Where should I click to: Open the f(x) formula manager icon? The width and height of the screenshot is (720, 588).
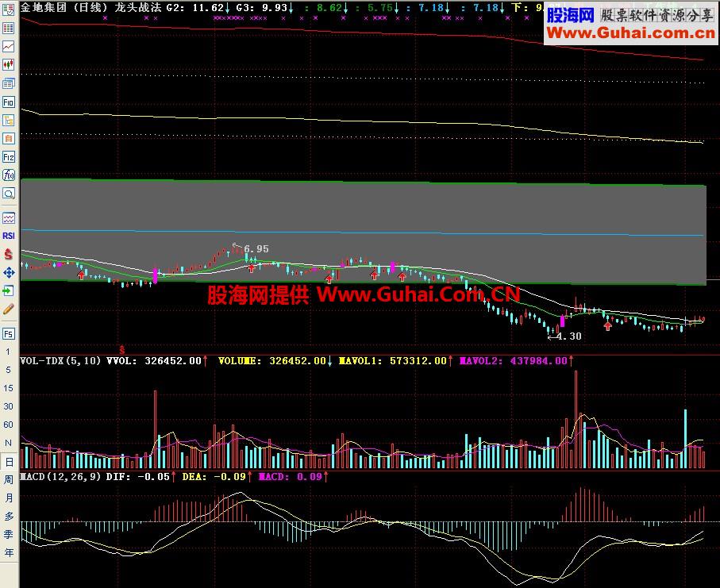(8, 175)
